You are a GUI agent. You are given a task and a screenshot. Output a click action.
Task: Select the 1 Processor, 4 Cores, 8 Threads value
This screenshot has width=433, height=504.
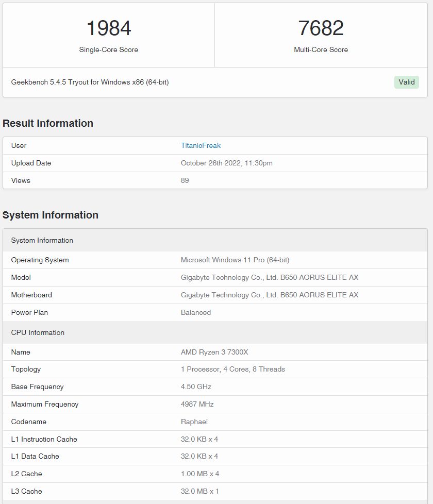(232, 369)
